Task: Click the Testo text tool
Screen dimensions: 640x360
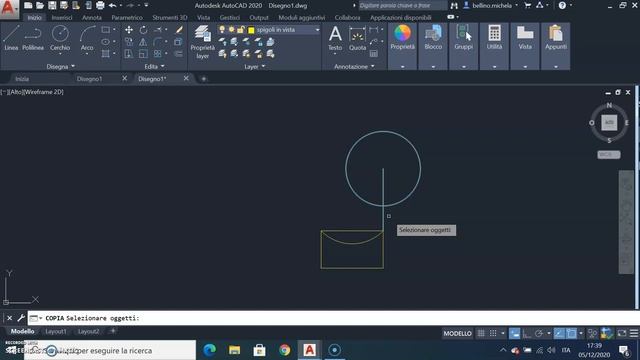Action: 335,38
